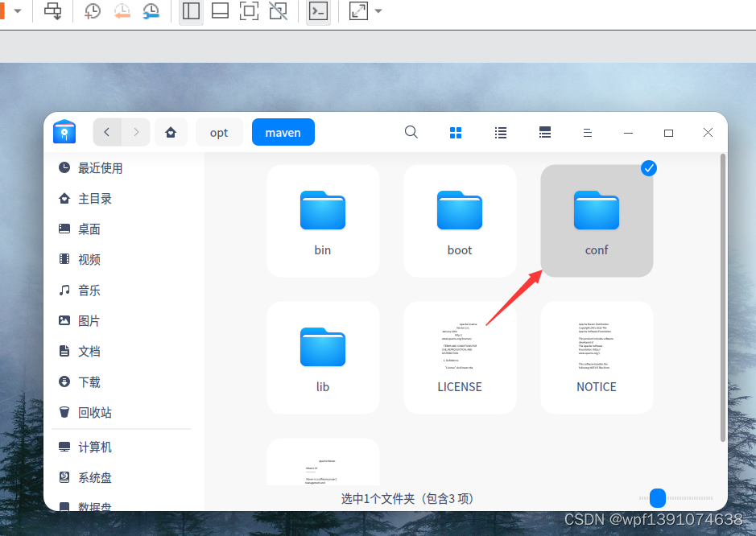Viewport: 756px width, 536px height.
Task: Open the LICENSE file
Action: (460, 357)
